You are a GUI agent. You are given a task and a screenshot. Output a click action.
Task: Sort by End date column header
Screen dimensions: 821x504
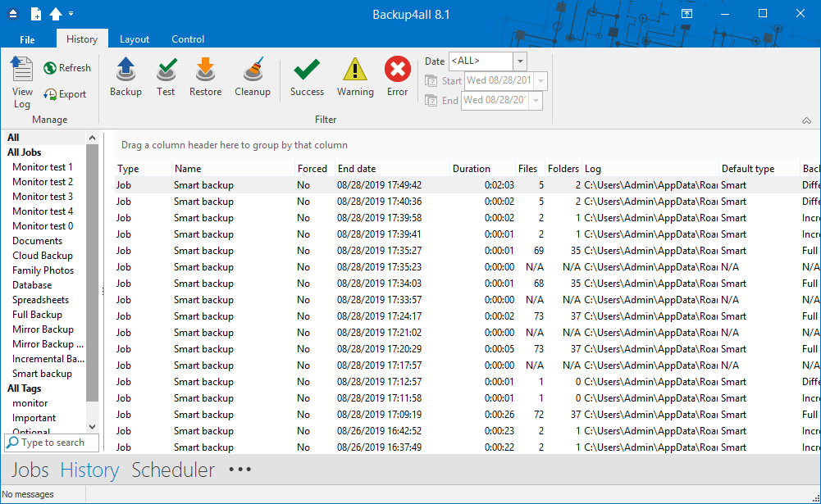pyautogui.click(x=393, y=169)
